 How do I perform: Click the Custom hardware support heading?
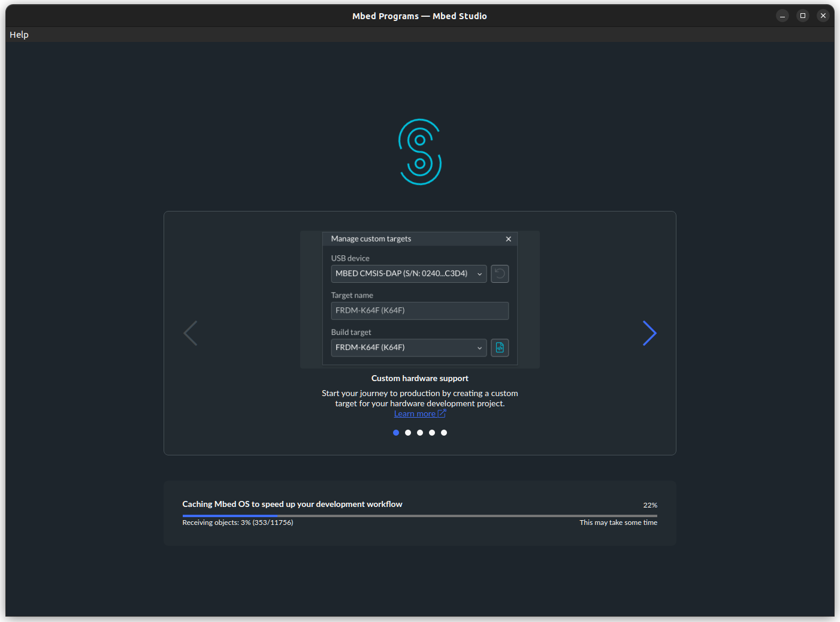[x=420, y=378]
